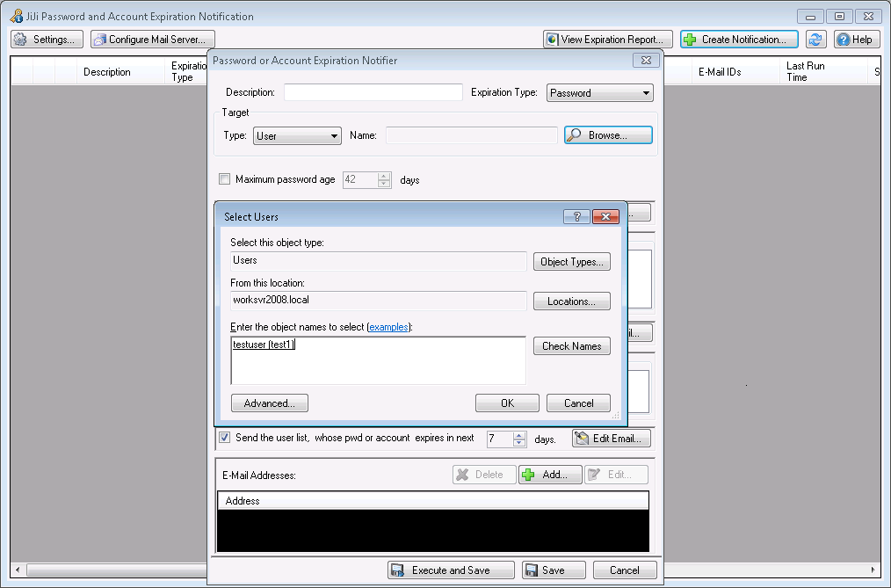Click the Last Run Time column header

click(x=824, y=71)
